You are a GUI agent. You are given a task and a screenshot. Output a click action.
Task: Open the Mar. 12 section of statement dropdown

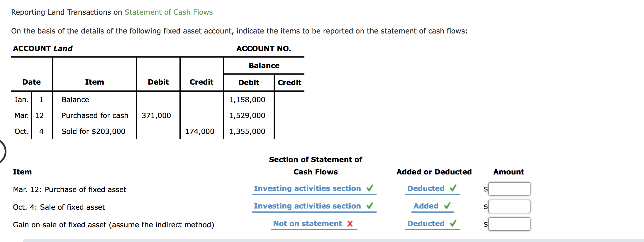pyautogui.click(x=307, y=188)
